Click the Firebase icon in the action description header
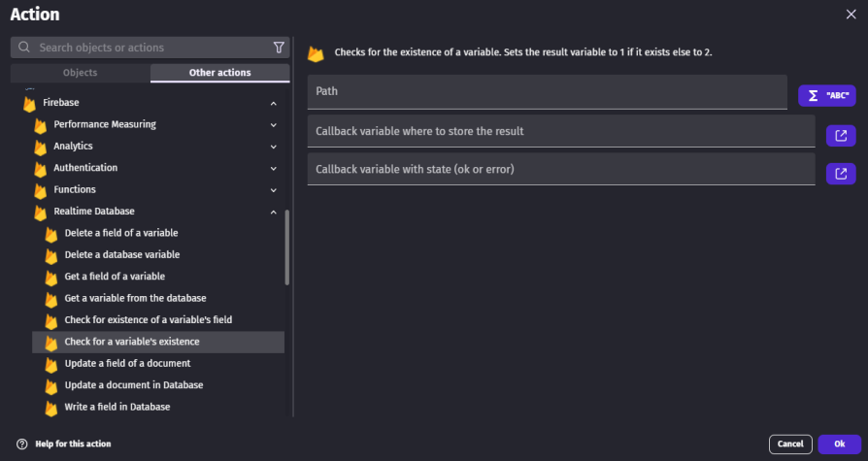 tap(316, 53)
